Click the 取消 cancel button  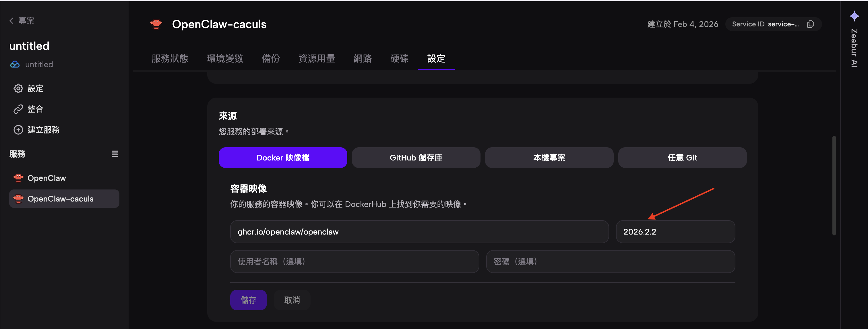(x=292, y=300)
